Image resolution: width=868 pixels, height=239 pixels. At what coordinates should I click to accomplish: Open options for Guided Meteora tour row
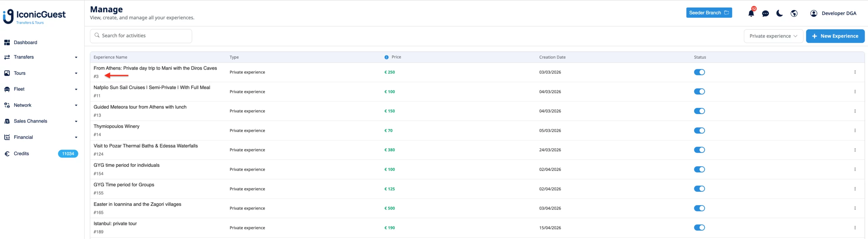click(855, 111)
